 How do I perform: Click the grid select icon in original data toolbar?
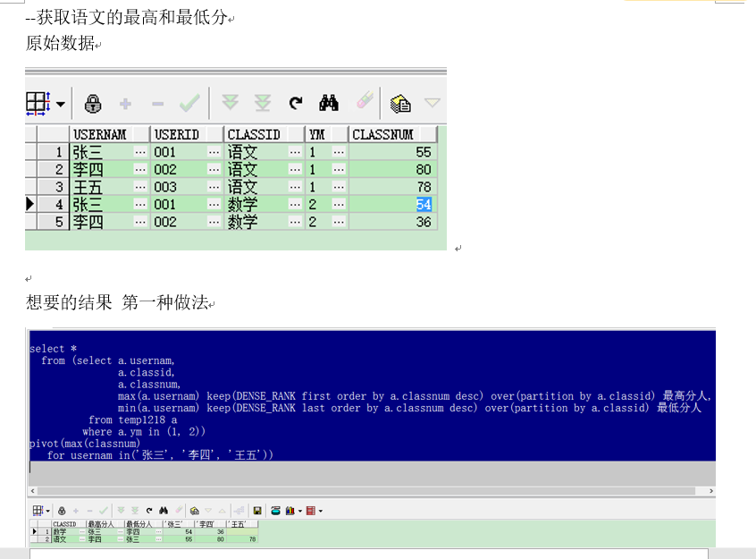(38, 104)
